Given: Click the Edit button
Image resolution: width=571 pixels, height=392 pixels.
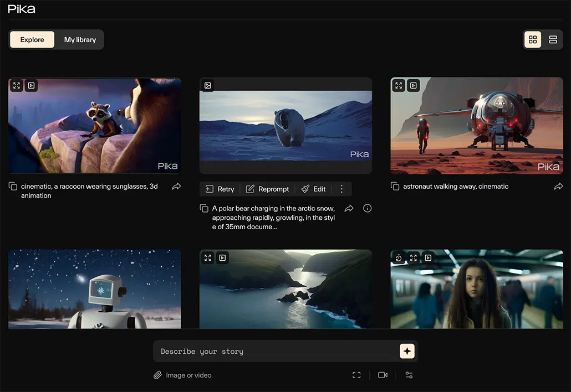Looking at the screenshot, I should click(x=313, y=189).
